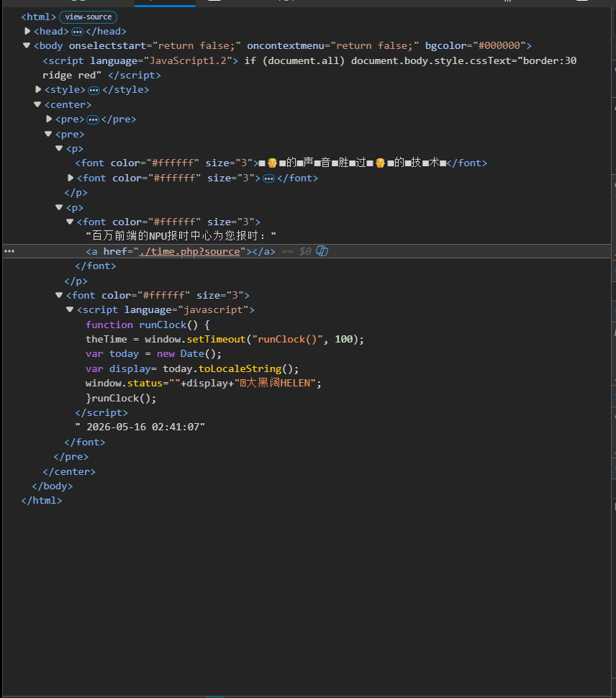
Task: Click the window.status line with HELEN
Action: coord(204,384)
